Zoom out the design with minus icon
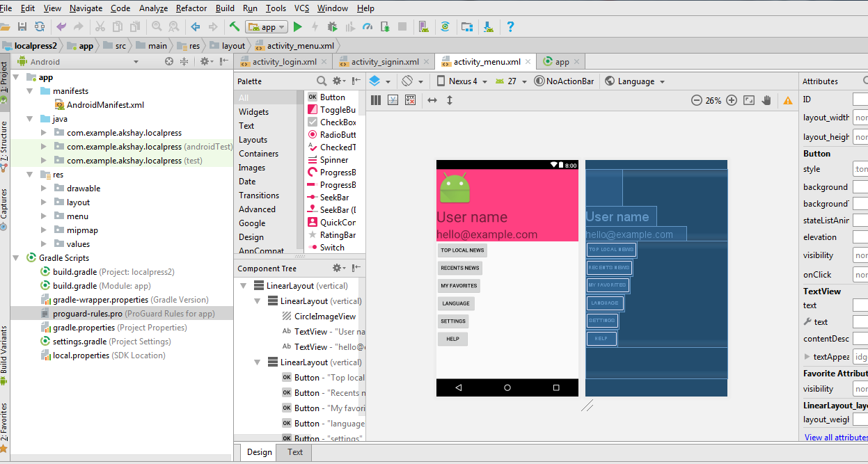Image resolution: width=868 pixels, height=464 pixels. coord(696,100)
